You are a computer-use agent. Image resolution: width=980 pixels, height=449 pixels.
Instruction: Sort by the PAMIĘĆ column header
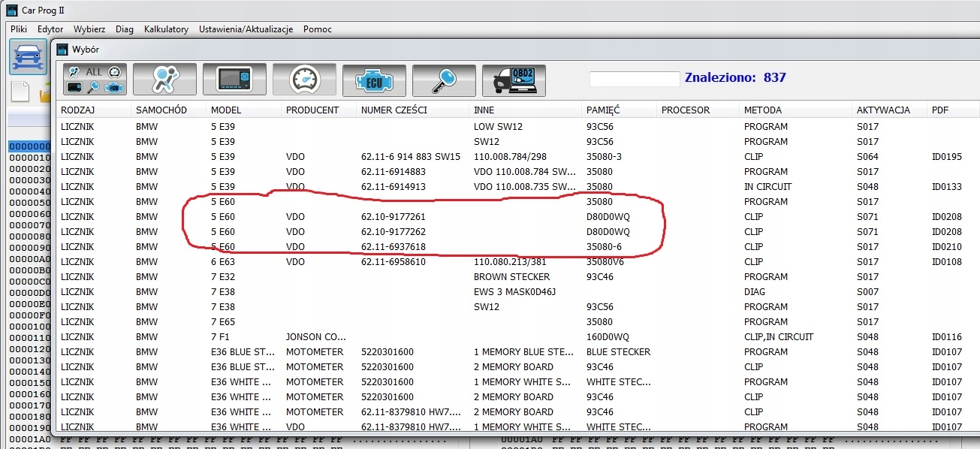pos(620,110)
